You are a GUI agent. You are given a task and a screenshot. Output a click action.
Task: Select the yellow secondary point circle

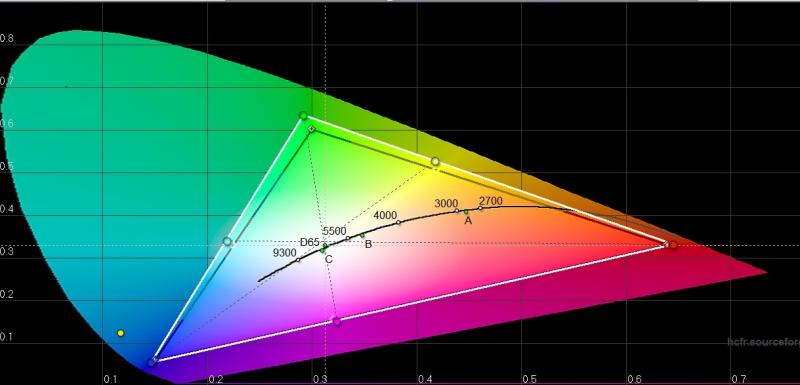click(435, 162)
